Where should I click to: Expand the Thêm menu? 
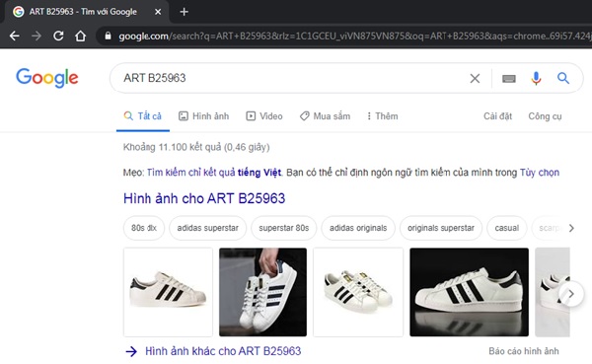point(382,116)
